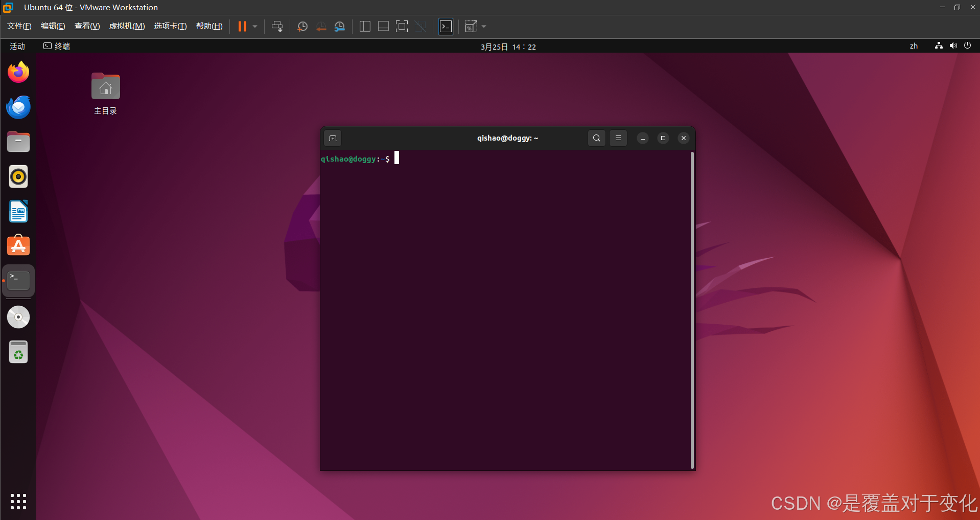Expand the stretch display dropdown arrow

click(484, 27)
